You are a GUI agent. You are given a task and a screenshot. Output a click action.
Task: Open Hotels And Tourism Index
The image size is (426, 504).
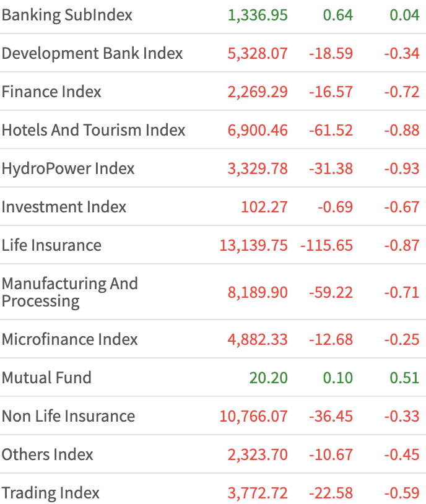[x=93, y=130]
